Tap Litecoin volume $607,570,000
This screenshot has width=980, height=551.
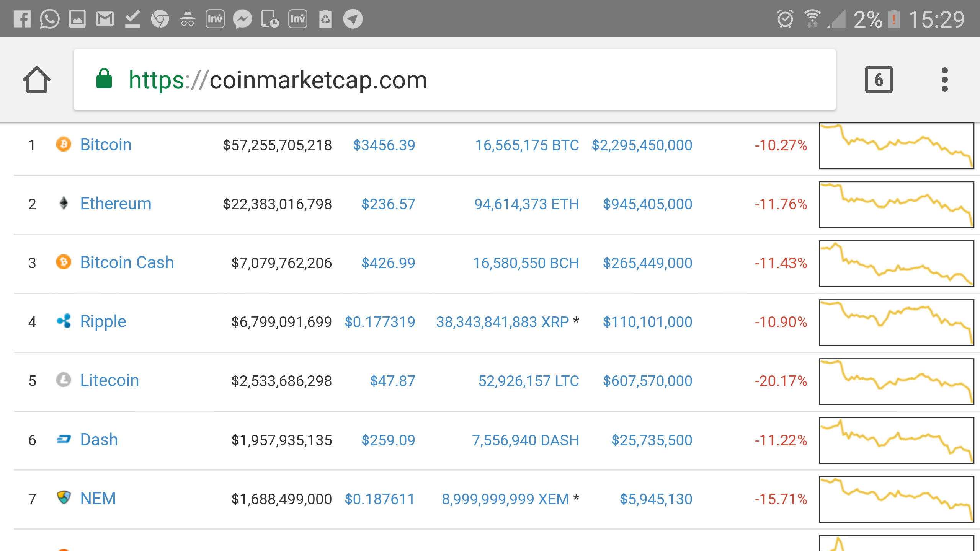[648, 381]
